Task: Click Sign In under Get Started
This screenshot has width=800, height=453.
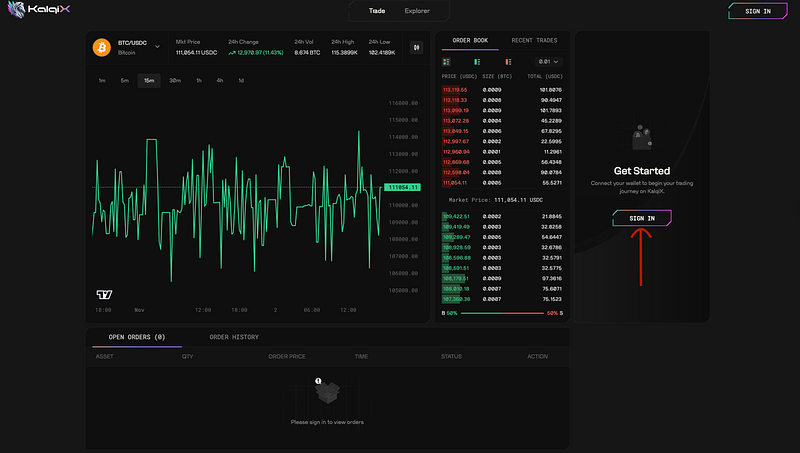Action: pos(641,218)
